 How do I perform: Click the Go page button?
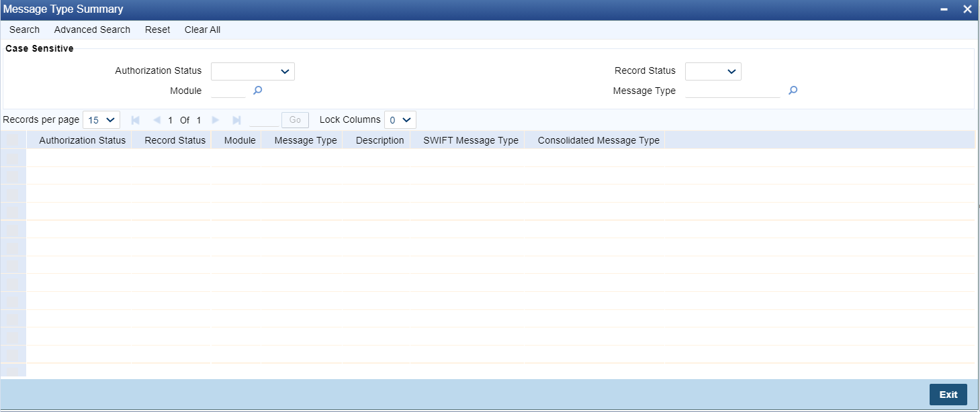(x=295, y=120)
